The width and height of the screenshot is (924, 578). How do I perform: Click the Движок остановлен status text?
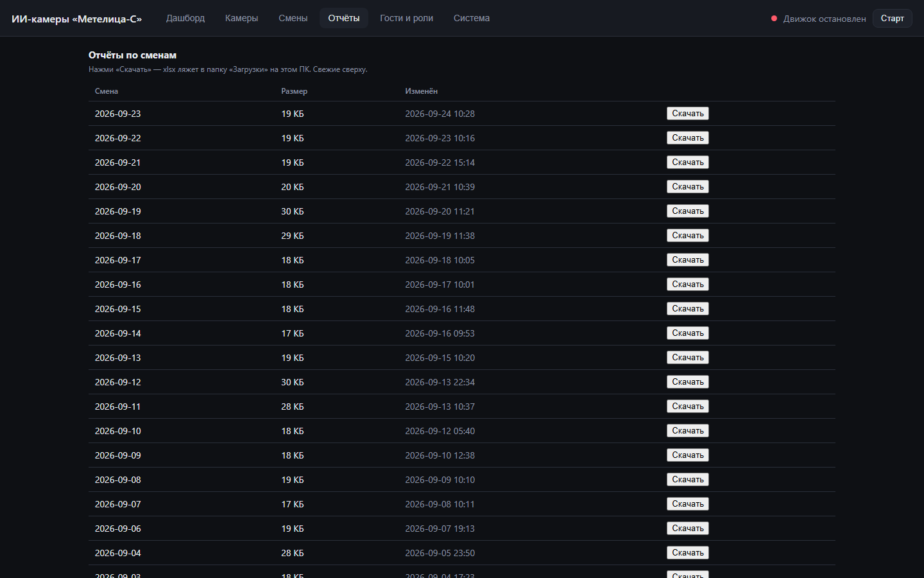(825, 19)
